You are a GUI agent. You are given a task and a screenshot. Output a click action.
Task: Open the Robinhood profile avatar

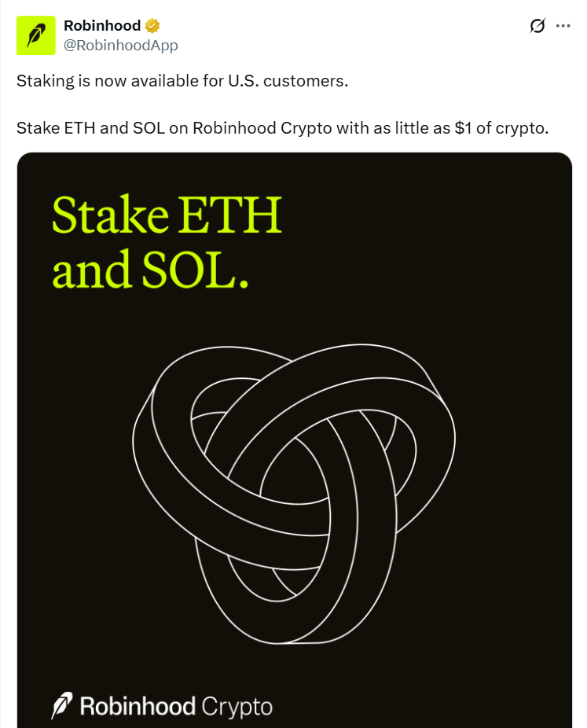point(36,35)
